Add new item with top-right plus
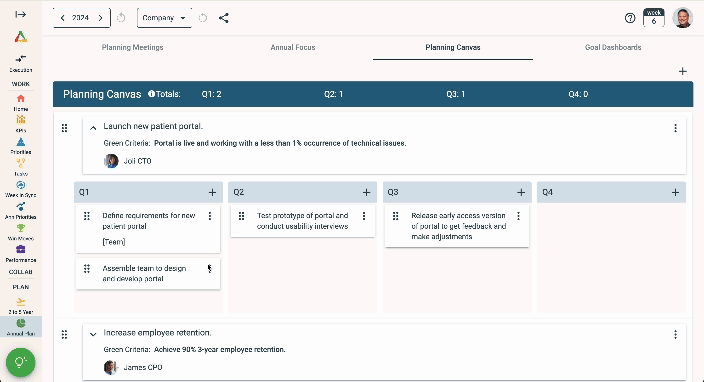Viewport: 704px width, 382px height. pyautogui.click(x=682, y=71)
